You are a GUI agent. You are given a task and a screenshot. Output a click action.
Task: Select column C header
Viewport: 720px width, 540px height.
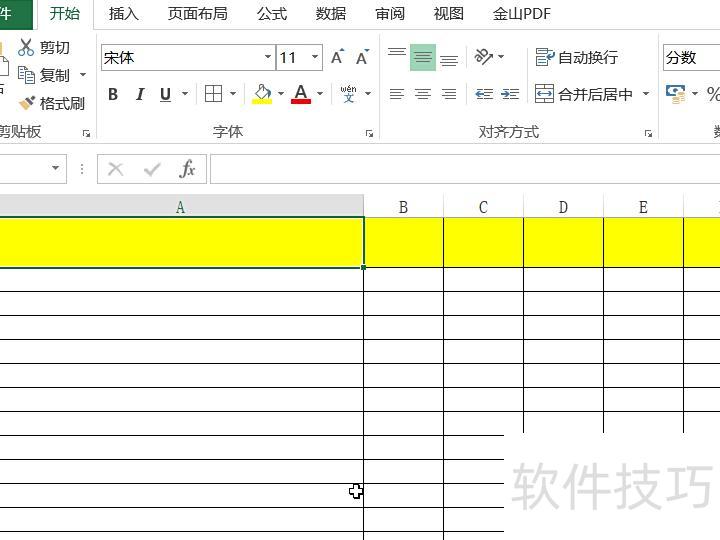tap(483, 207)
